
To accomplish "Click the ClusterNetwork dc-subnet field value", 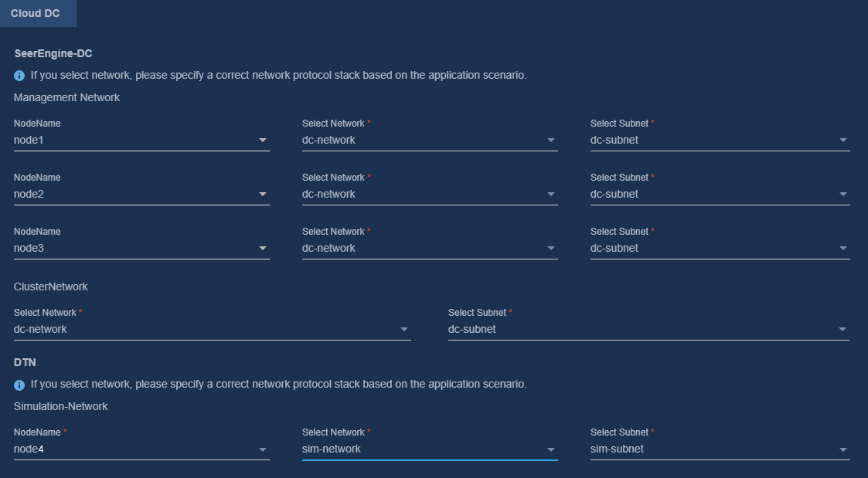I will click(x=471, y=329).
